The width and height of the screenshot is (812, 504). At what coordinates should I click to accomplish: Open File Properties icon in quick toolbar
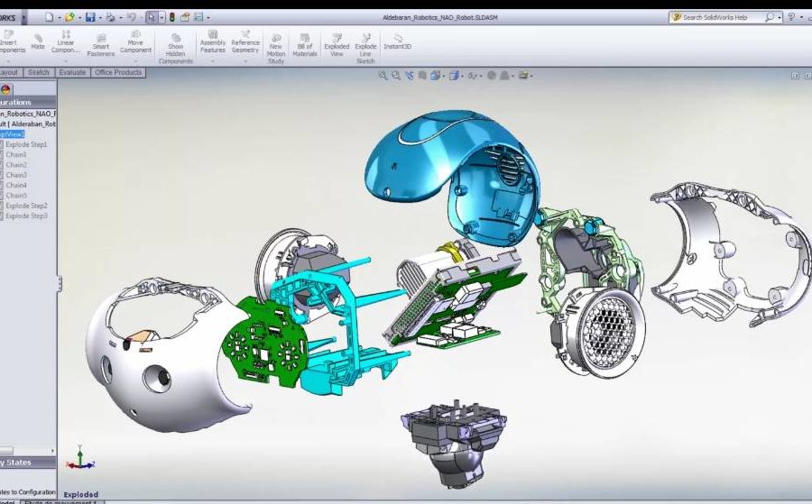click(x=185, y=17)
